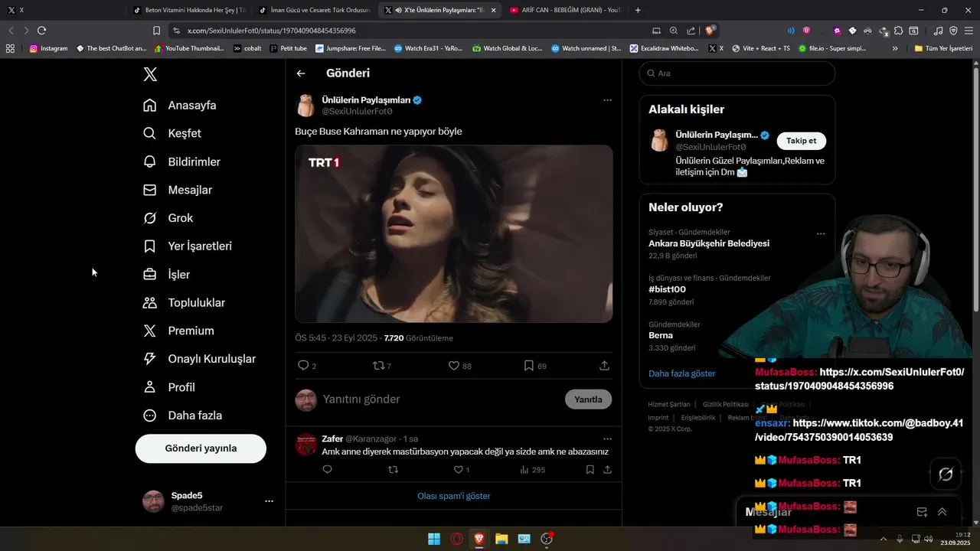Switch to Beton Vitamini browser tab
Screen dimensions: 980x551
coord(188,10)
